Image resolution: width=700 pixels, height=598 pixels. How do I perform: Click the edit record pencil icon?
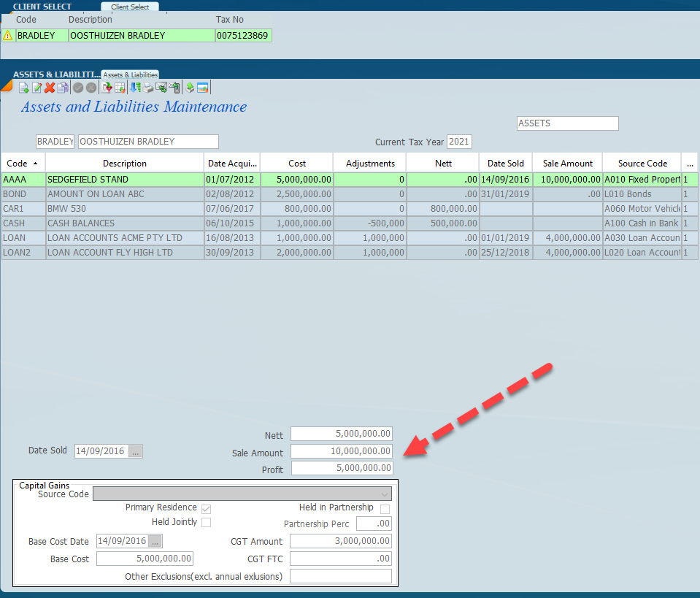pos(36,88)
